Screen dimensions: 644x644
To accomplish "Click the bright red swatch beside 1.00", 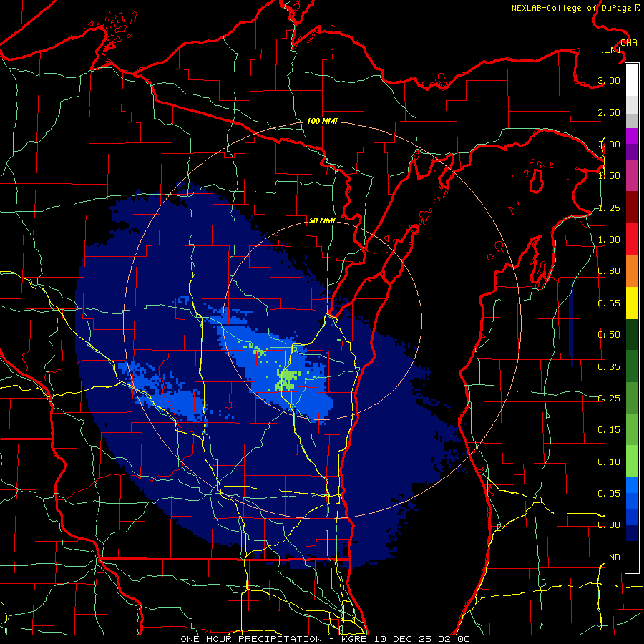I will click(632, 239).
